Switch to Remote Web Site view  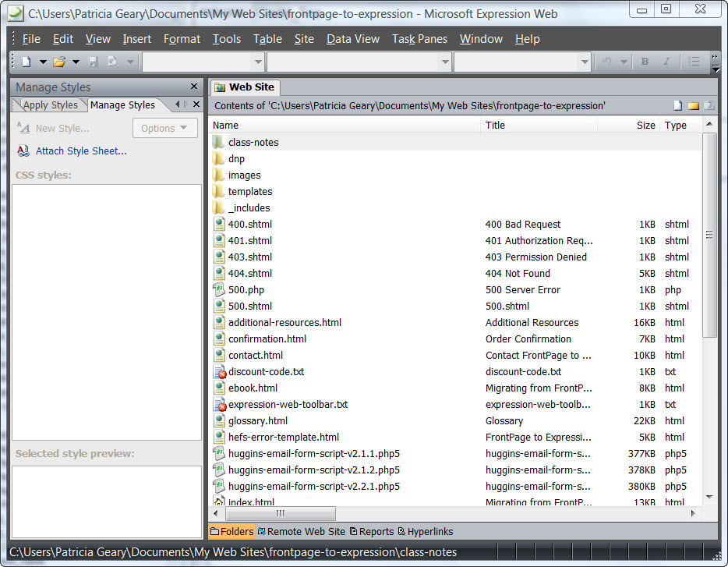[301, 532]
